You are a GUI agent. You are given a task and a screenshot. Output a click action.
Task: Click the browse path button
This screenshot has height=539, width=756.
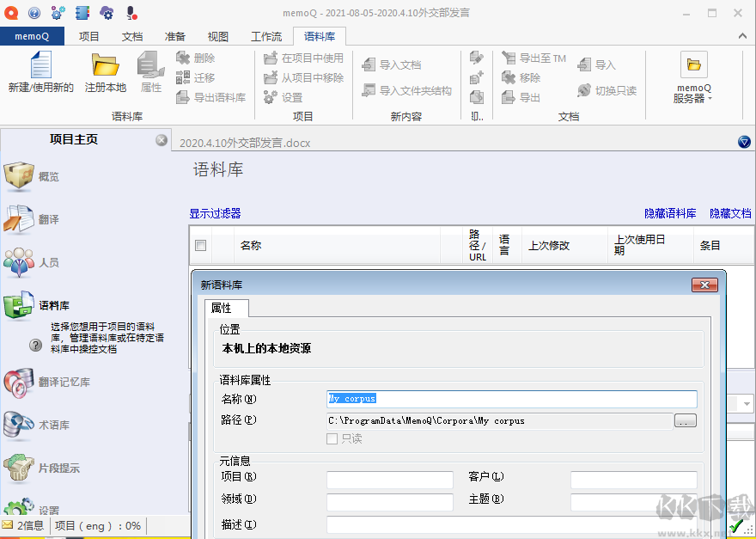tap(686, 420)
